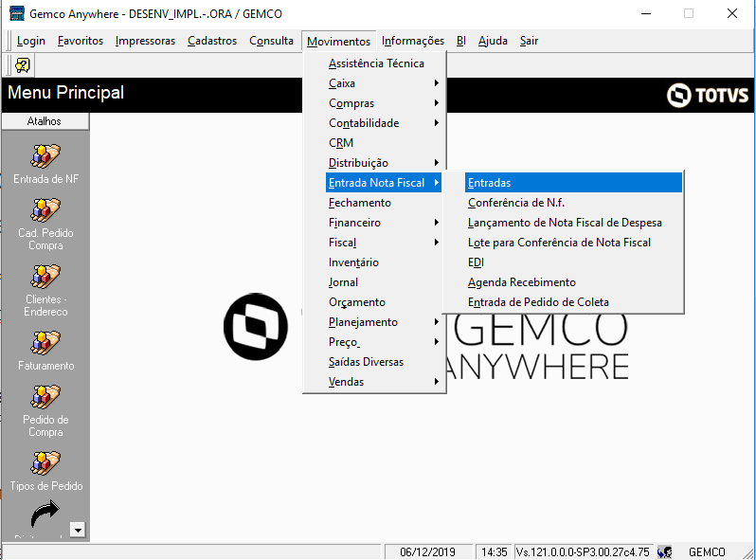Viewport: 756px width, 560px height.
Task: Select Entrada Nota Fiscal menu entry
Action: 384,183
